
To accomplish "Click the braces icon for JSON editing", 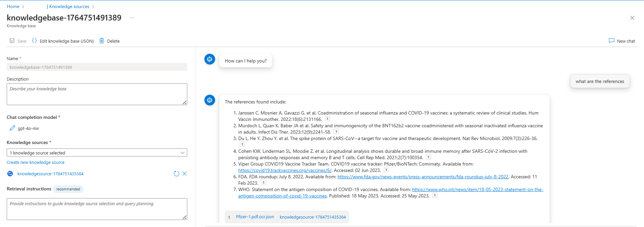I will point(34,41).
